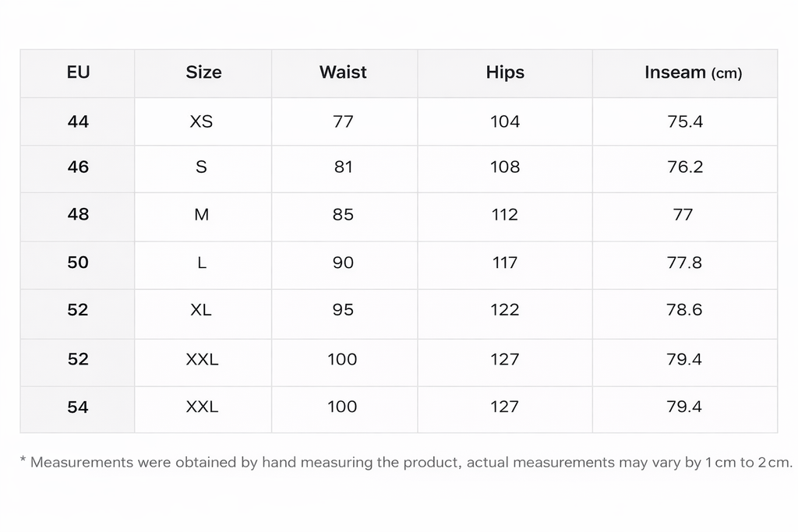This screenshot has height=532, width=798.
Task: Select EU size 50 cell
Action: click(78, 262)
